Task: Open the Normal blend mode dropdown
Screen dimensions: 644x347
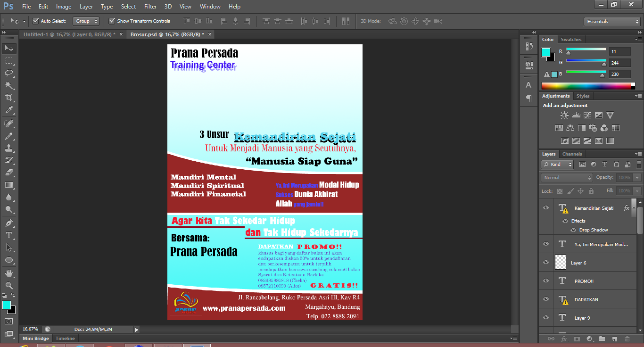Action: tap(567, 178)
